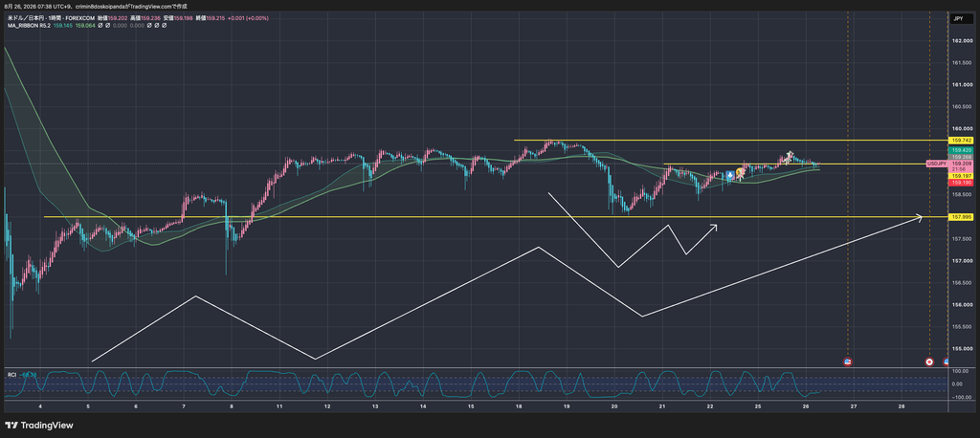Click 155.000 on the price axis

(x=961, y=349)
